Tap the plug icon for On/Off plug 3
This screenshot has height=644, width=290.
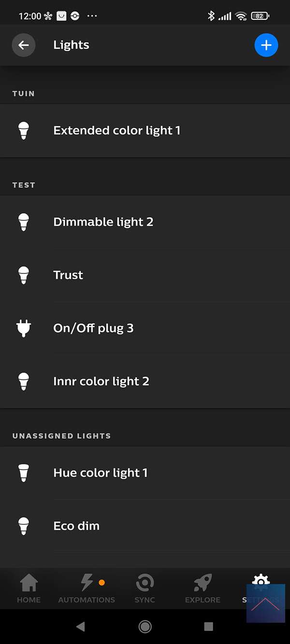(x=23, y=329)
